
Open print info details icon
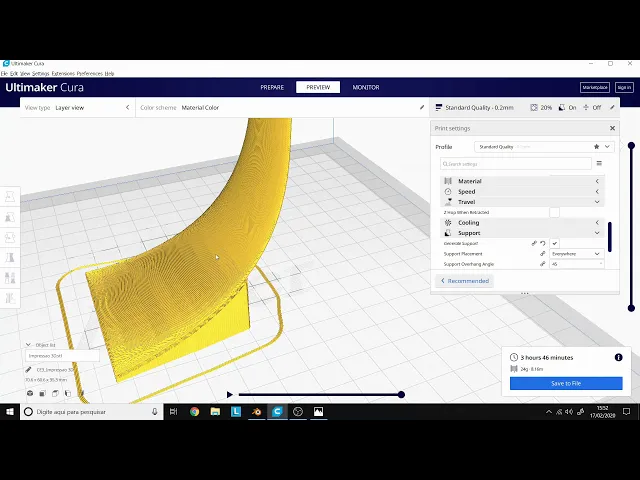[x=618, y=357]
